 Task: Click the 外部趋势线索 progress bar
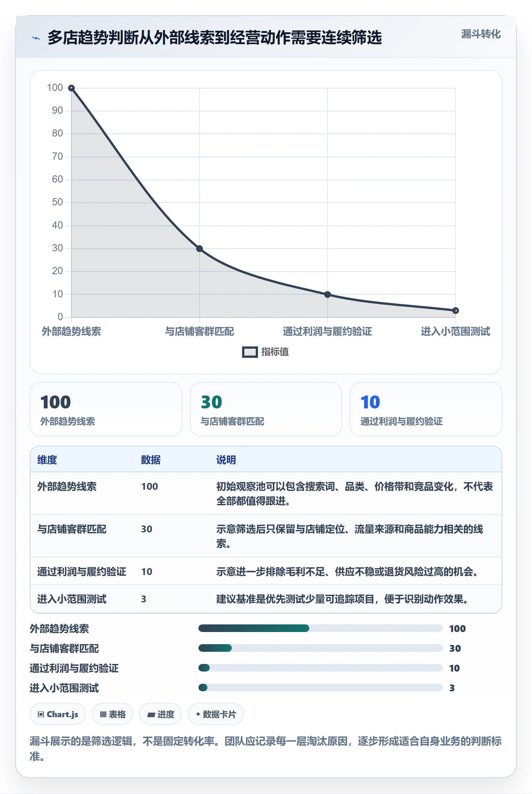[x=321, y=628]
